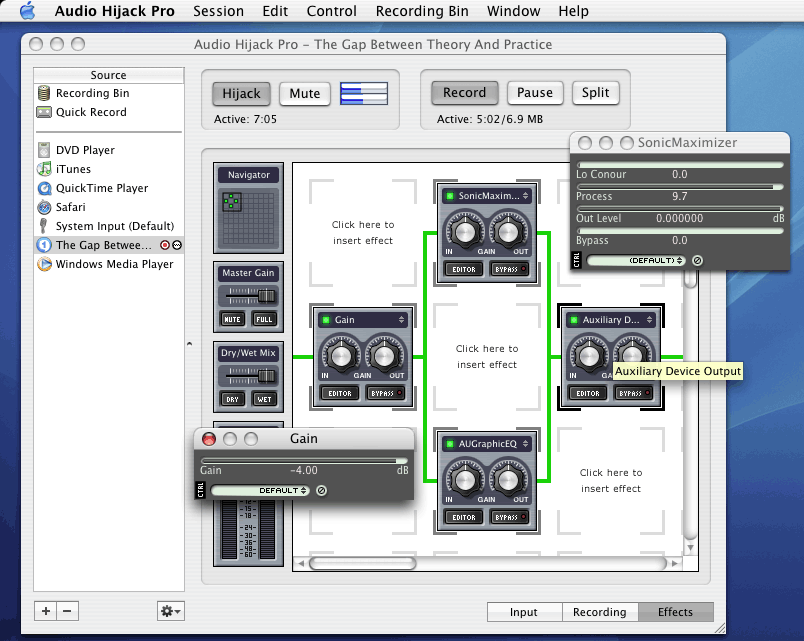Click the gear action menu below the sidebar
804x641 pixels.
click(x=170, y=611)
